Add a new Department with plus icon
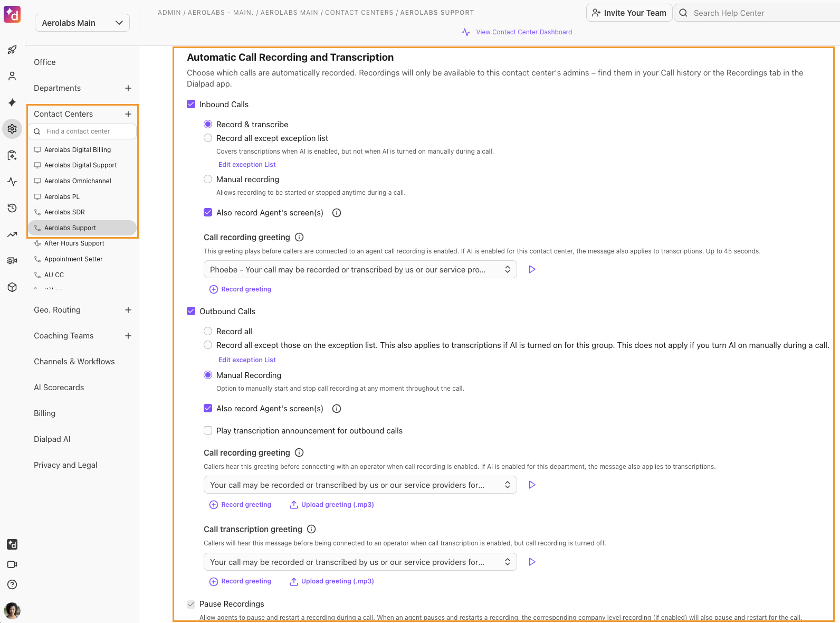 (128, 88)
